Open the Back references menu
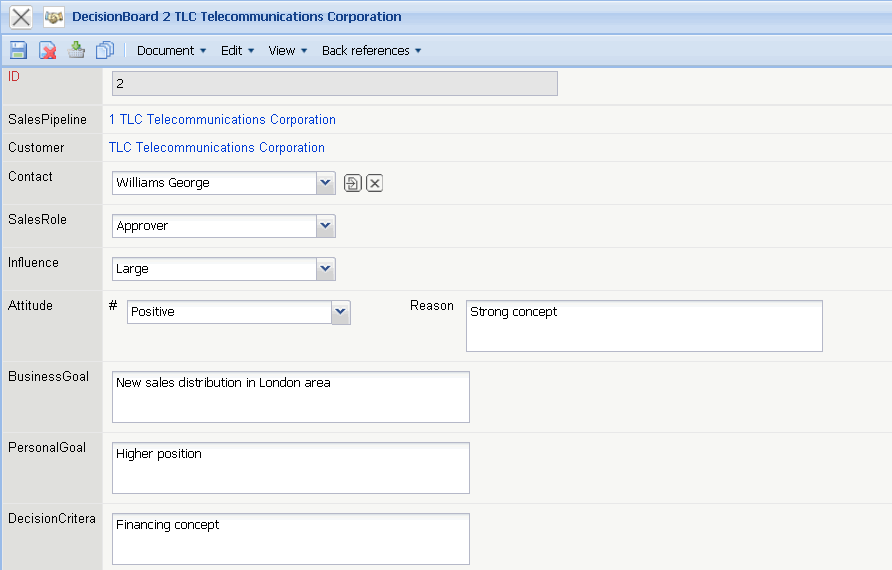Viewport: 892px width, 570px height. click(371, 51)
